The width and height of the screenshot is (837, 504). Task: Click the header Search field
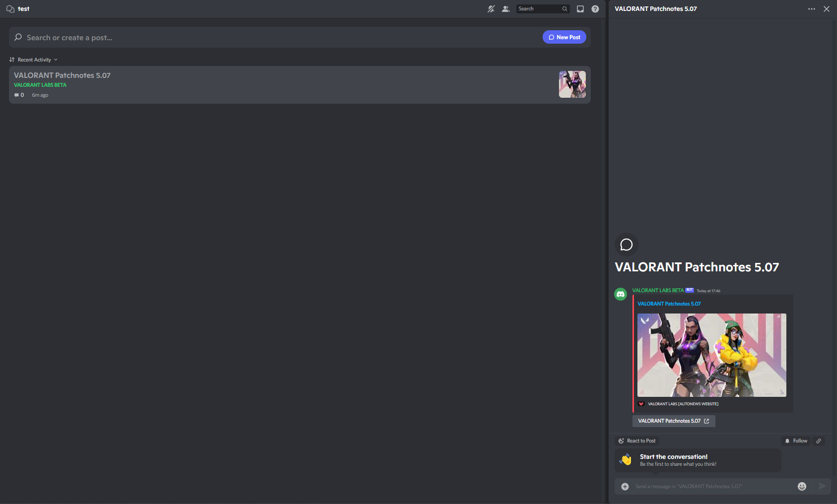[543, 9]
